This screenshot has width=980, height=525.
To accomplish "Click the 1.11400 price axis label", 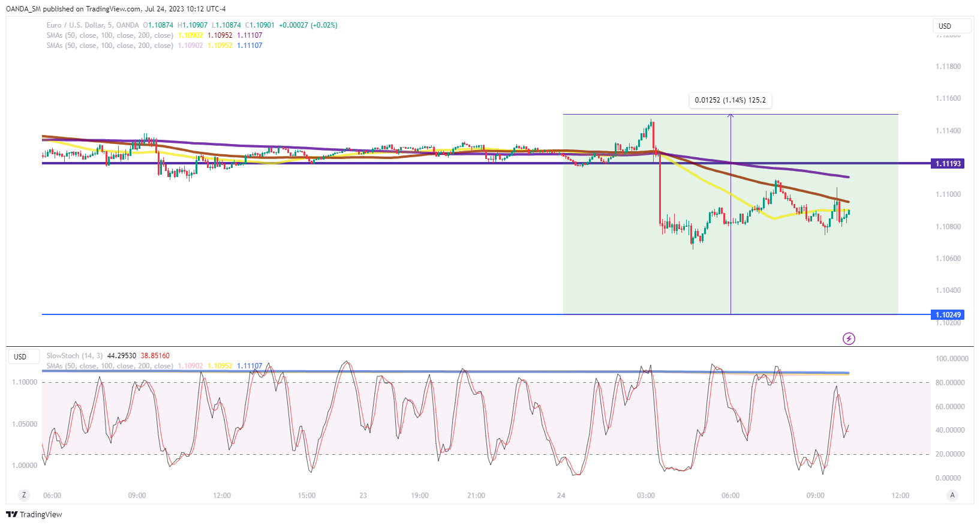I will [948, 131].
